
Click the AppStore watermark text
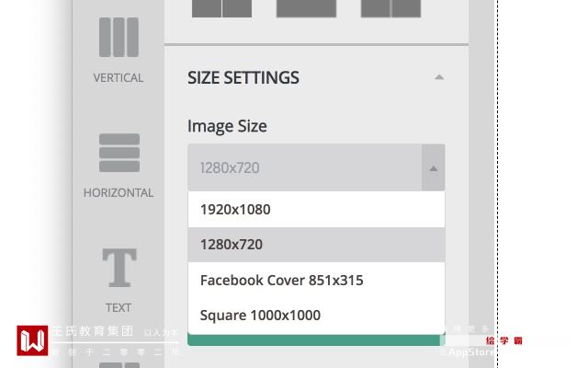(x=470, y=351)
